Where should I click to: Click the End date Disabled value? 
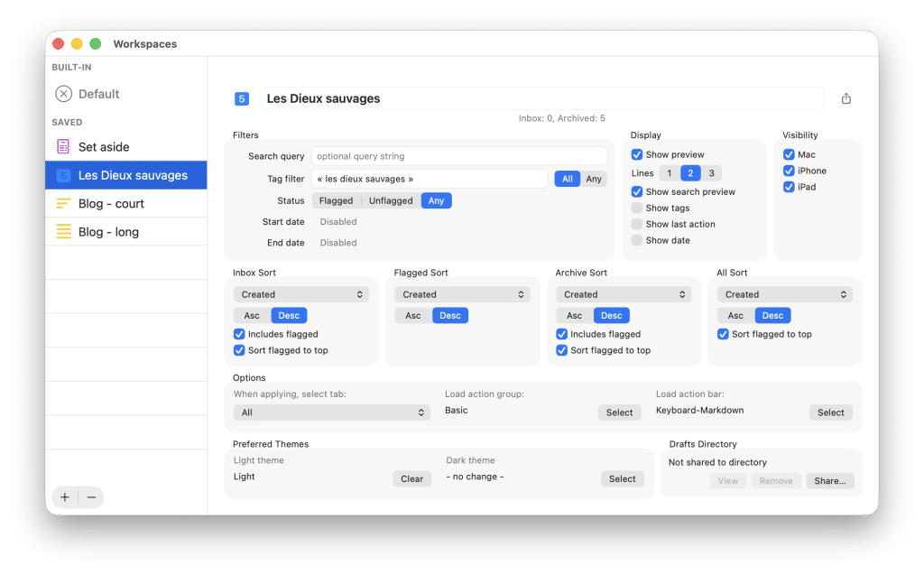tap(338, 243)
